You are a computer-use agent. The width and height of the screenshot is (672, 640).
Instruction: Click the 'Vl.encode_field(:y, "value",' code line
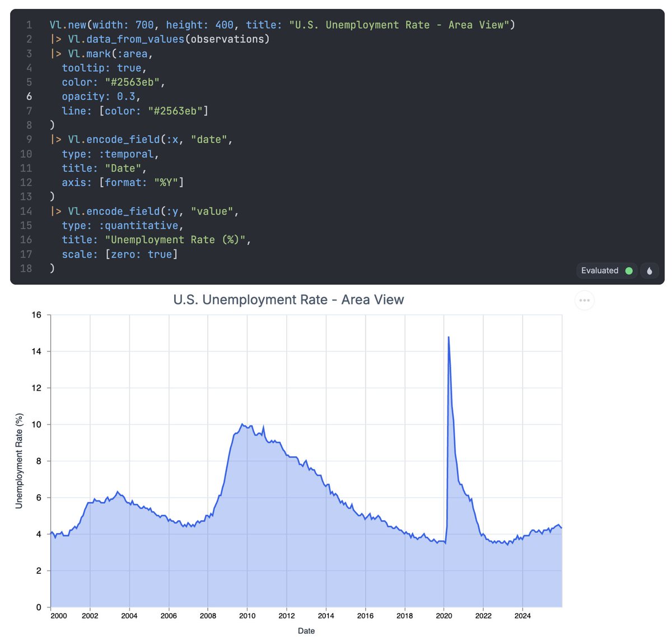(x=144, y=211)
